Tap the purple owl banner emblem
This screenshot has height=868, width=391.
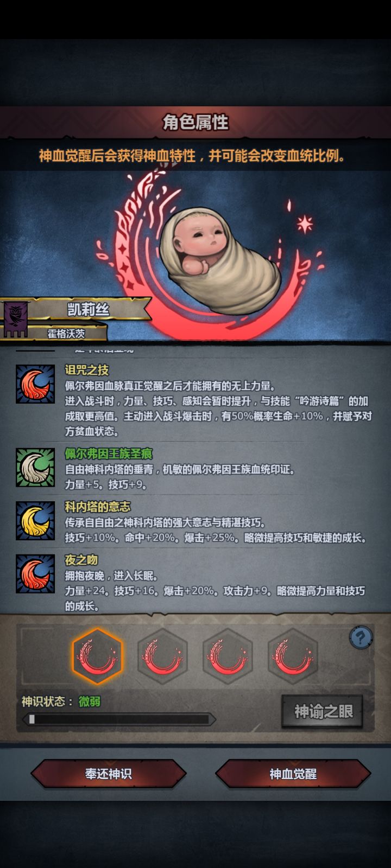(x=16, y=319)
